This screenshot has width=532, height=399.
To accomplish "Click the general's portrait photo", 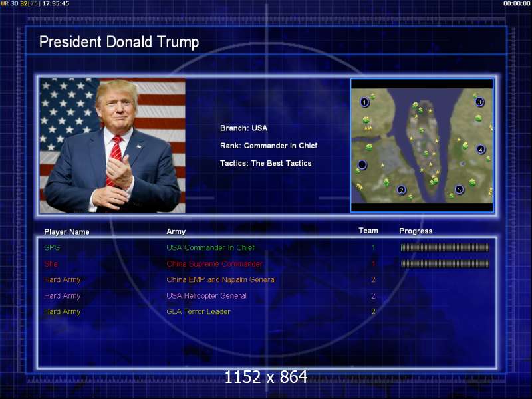I will coord(112,146).
